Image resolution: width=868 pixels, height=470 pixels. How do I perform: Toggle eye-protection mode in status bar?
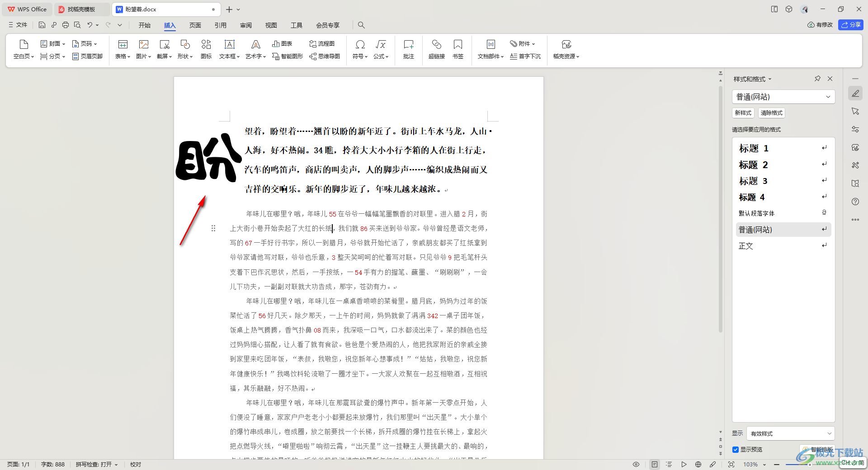[x=636, y=465]
